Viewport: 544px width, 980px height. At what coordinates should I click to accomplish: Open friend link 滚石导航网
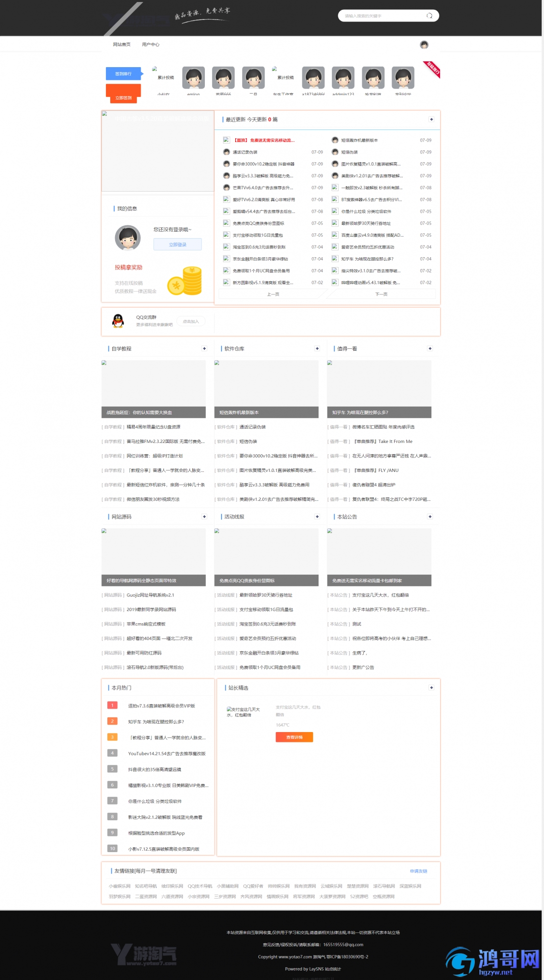pyautogui.click(x=384, y=886)
